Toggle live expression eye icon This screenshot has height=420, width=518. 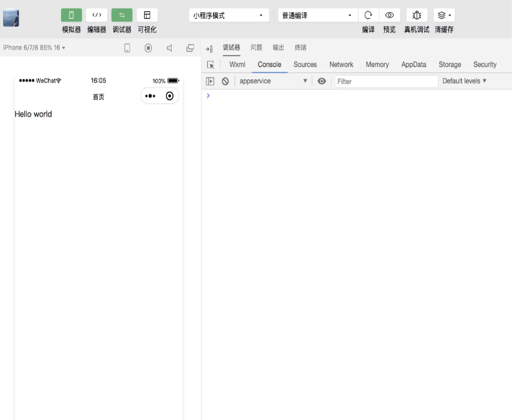pyautogui.click(x=322, y=81)
